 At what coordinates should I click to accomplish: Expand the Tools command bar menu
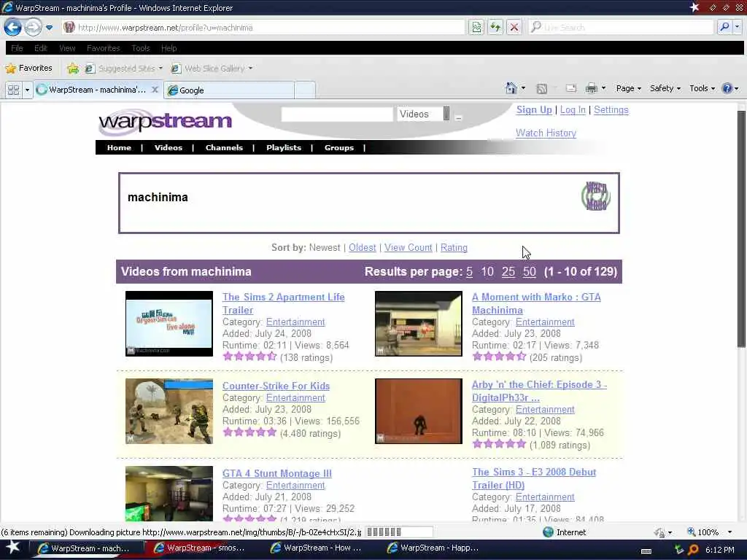pos(703,88)
